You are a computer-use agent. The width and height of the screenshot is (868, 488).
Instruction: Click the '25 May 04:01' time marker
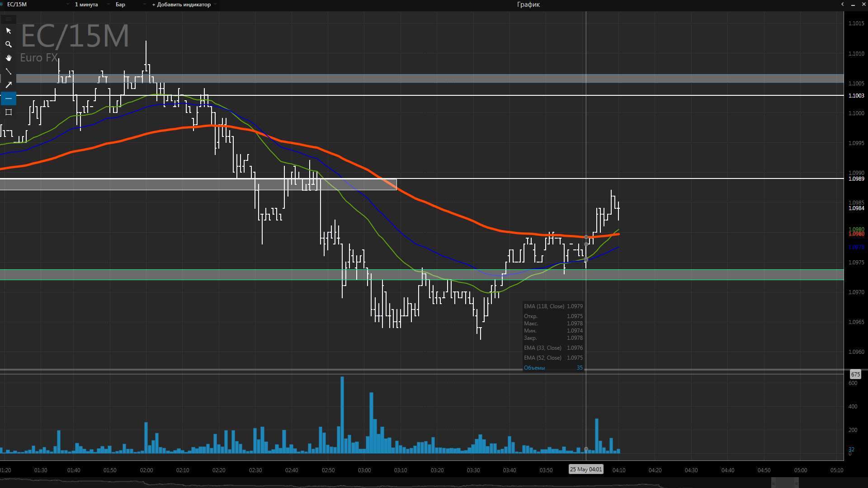pos(586,469)
